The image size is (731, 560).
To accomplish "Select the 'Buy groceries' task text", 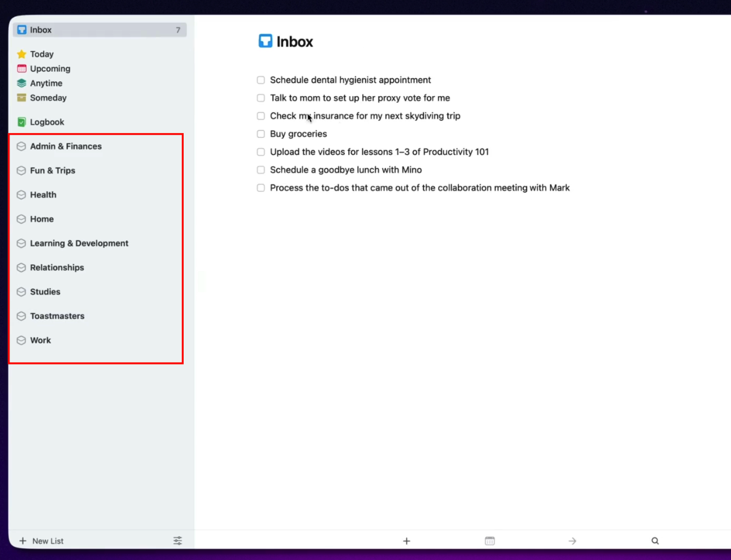I will [299, 134].
